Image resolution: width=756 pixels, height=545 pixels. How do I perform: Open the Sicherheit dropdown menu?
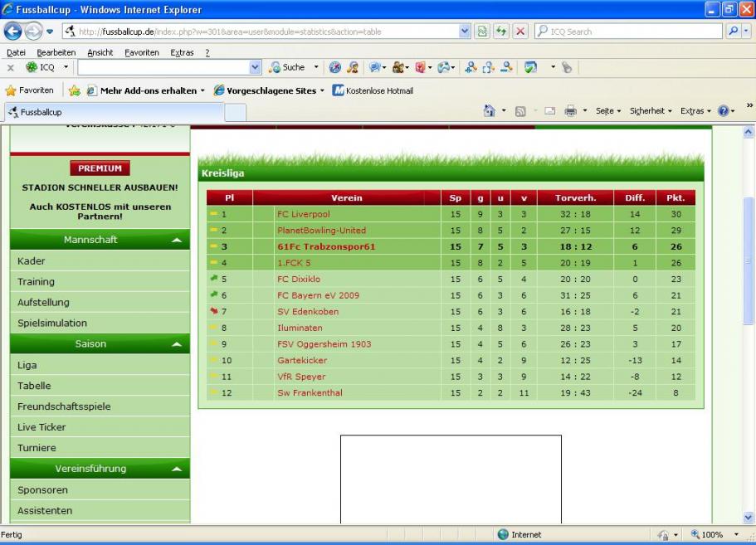653,111
